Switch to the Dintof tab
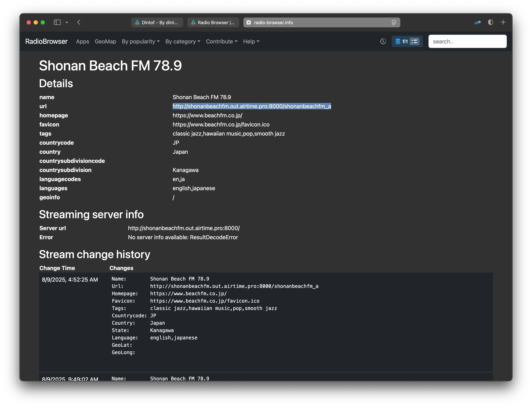This screenshot has height=407, width=532. pyautogui.click(x=157, y=22)
